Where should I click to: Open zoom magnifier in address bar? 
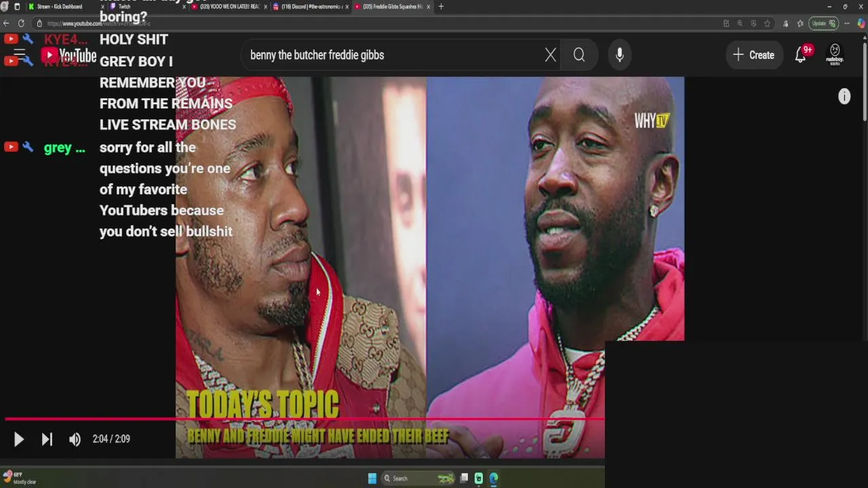pyautogui.click(x=740, y=23)
